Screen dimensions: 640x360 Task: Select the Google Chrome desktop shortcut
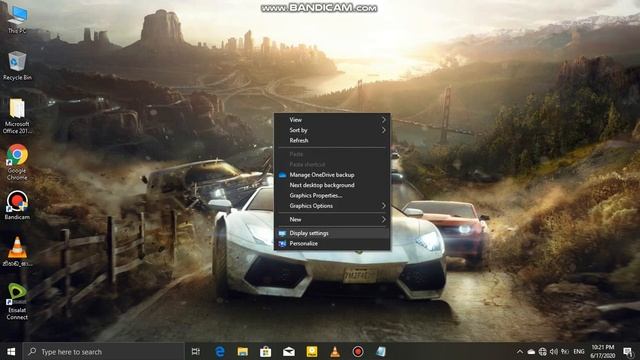(x=17, y=162)
